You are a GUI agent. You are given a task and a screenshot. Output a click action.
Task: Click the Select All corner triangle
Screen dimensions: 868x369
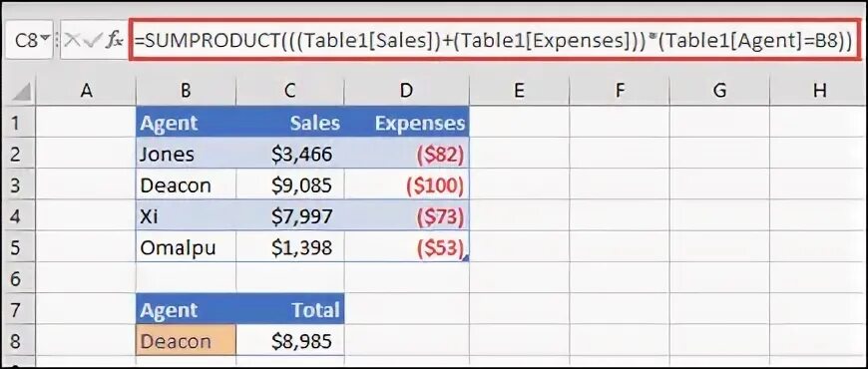click(22, 92)
